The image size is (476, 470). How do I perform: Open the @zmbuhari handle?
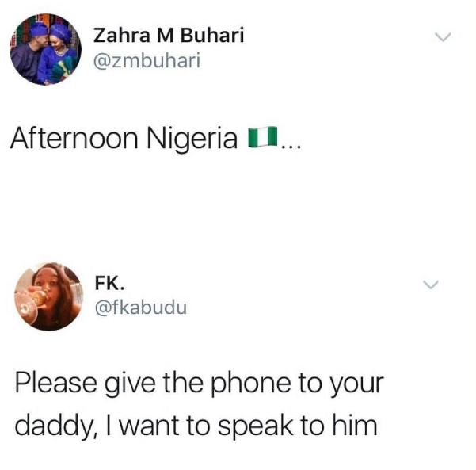pos(147,60)
